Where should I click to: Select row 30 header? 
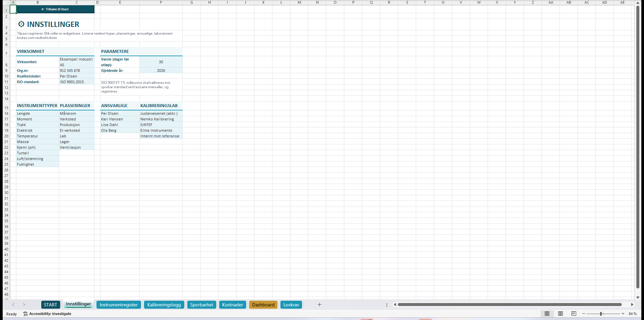pyautogui.click(x=6, y=193)
